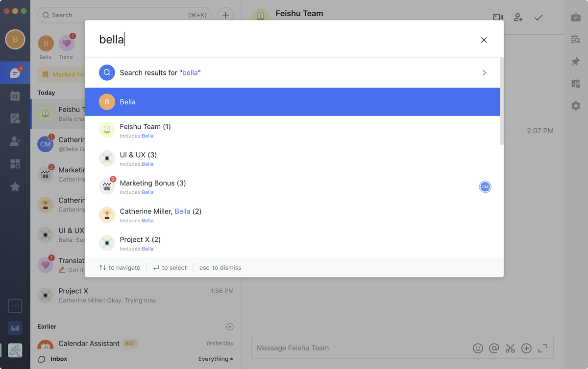Click the plus button beside Search
The image size is (588, 369).
[x=225, y=15]
